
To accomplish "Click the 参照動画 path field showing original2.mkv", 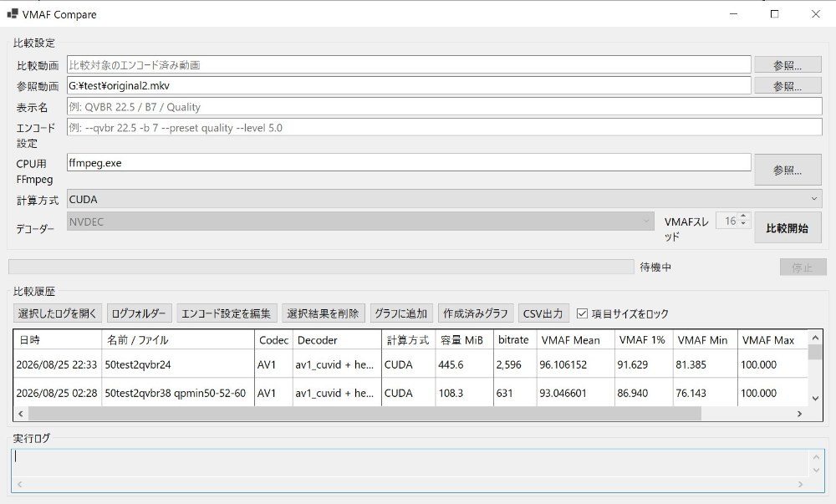I will (409, 85).
